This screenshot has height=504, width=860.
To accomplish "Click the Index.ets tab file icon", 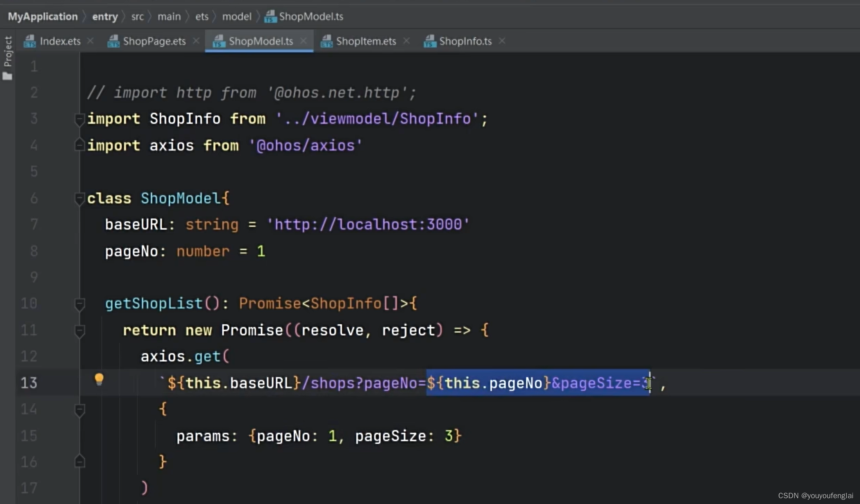I will pyautogui.click(x=30, y=41).
